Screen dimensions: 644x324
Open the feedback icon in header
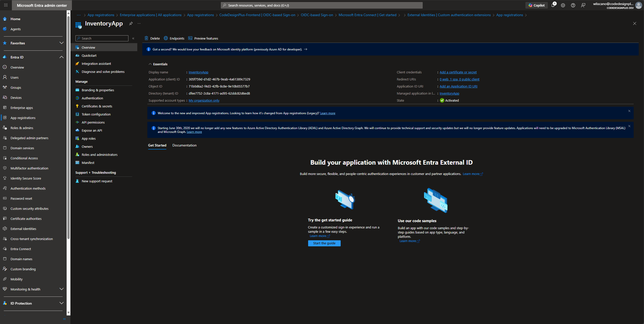583,5
